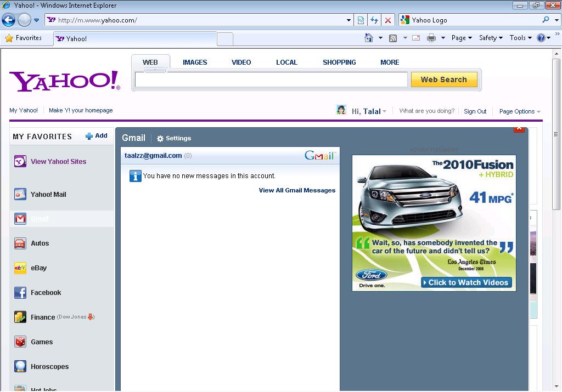
Task: Click the Gmail logo in the panel
Action: (320, 155)
